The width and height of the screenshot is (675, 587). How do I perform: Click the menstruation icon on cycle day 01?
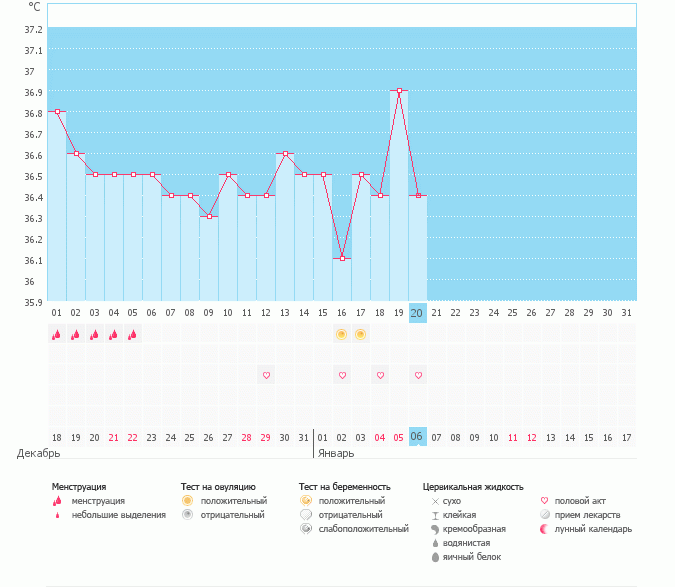click(x=57, y=335)
